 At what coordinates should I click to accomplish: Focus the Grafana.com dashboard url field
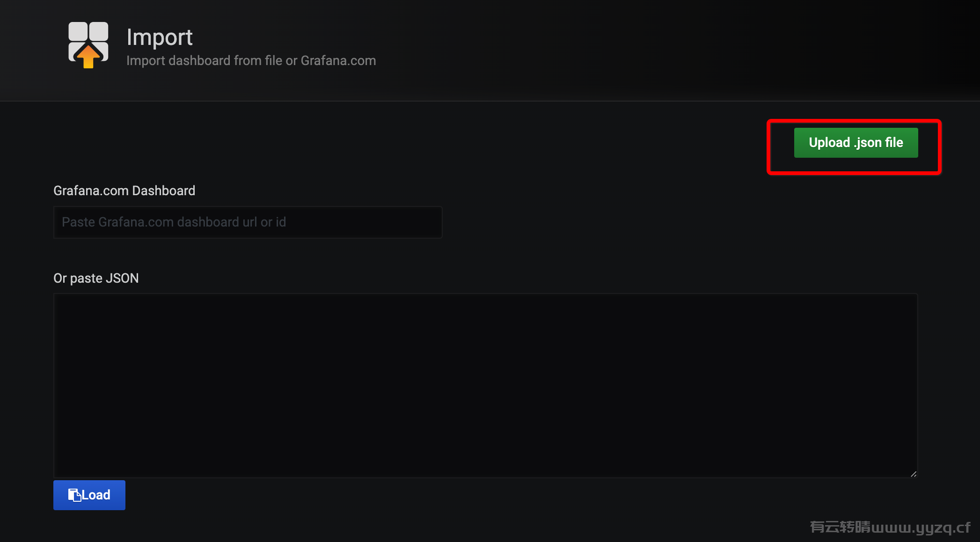(248, 222)
